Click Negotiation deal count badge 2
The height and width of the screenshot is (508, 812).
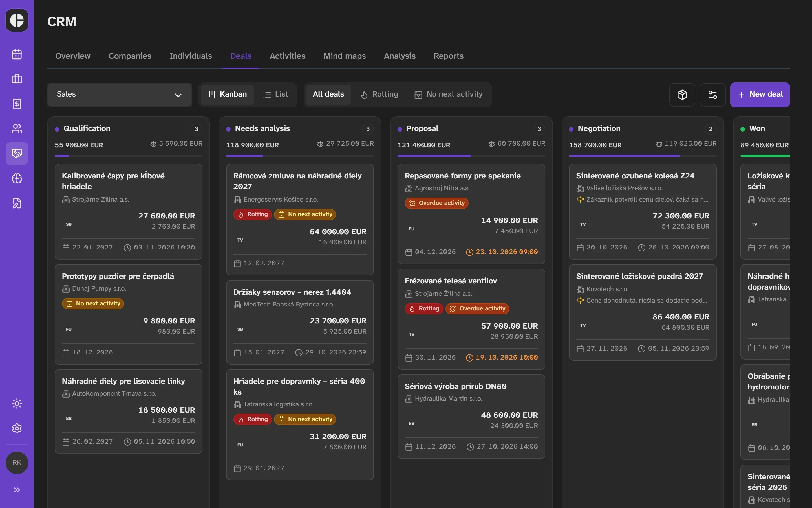pos(710,129)
